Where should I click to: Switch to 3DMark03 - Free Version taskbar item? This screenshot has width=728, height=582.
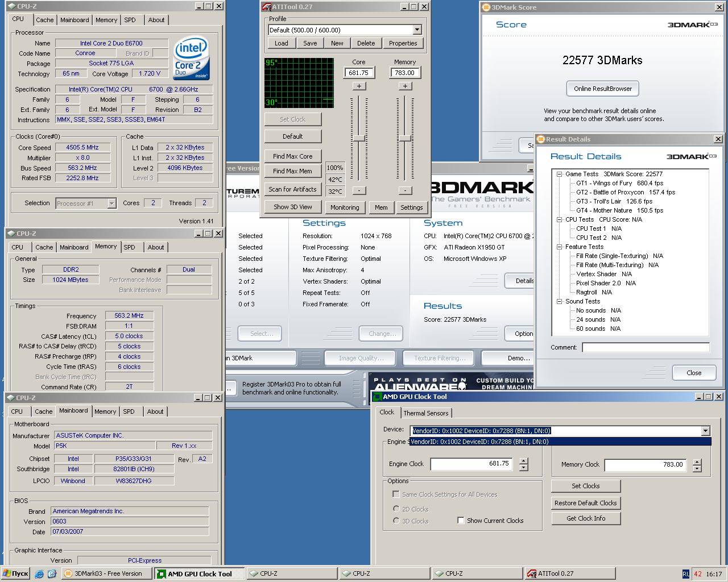coord(106,574)
